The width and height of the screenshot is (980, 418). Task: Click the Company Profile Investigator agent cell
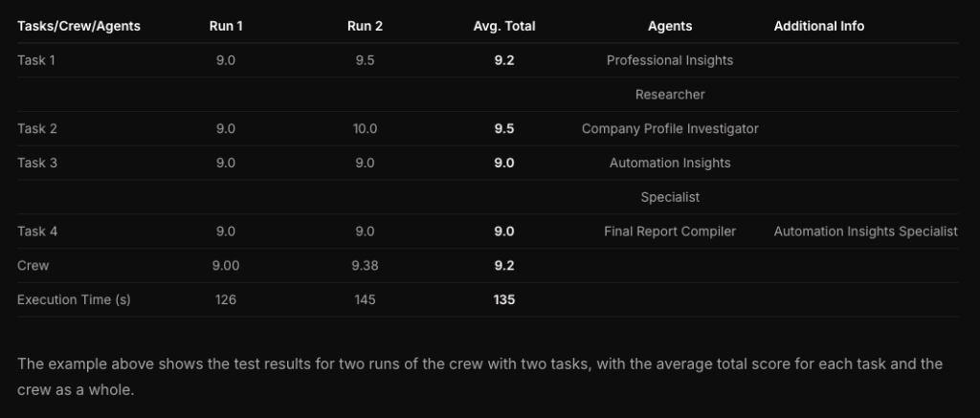pos(670,128)
